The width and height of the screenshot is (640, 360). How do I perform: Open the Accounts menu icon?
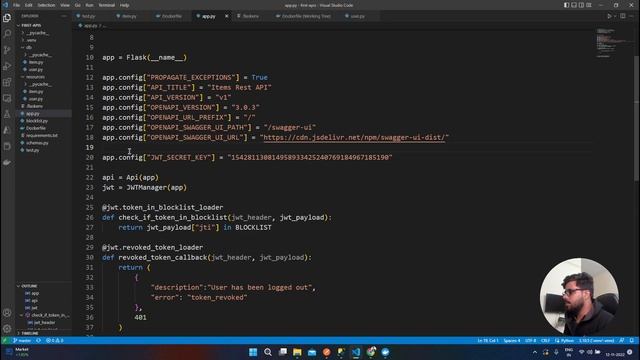(7, 313)
